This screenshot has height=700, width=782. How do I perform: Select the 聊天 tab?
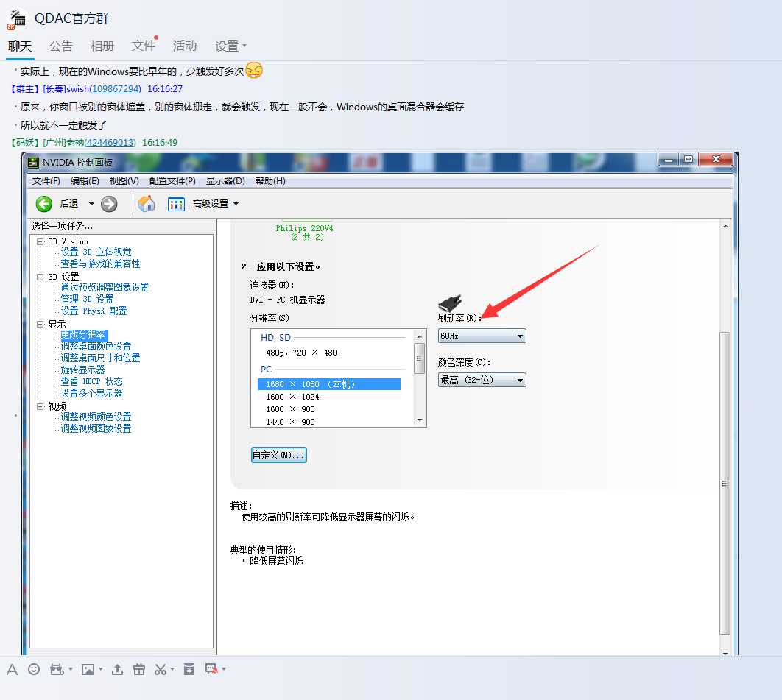click(x=20, y=46)
